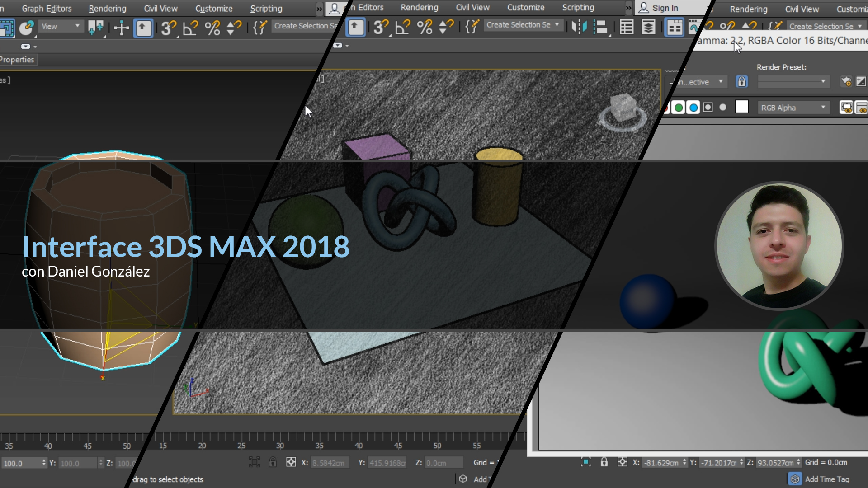Toggle 3D Snaps in middle screenshot
The image size is (868, 488).
(381, 27)
